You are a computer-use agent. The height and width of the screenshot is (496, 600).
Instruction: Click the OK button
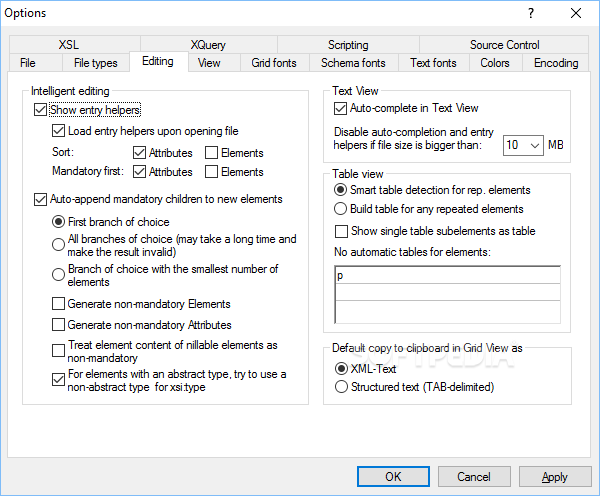pos(393,476)
